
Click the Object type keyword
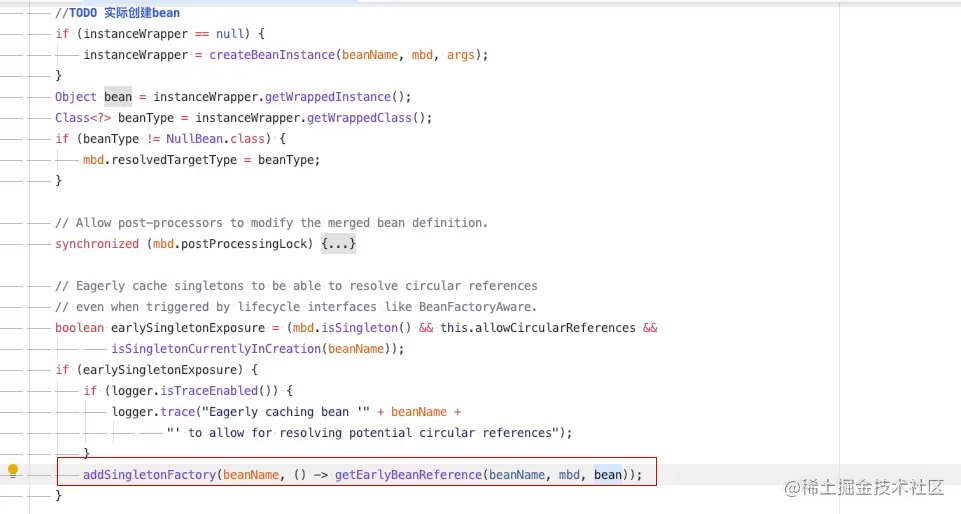click(76, 97)
